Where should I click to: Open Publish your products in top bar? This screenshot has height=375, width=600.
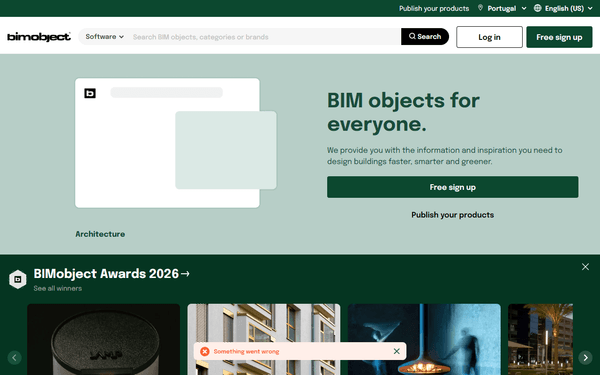pyautogui.click(x=434, y=8)
